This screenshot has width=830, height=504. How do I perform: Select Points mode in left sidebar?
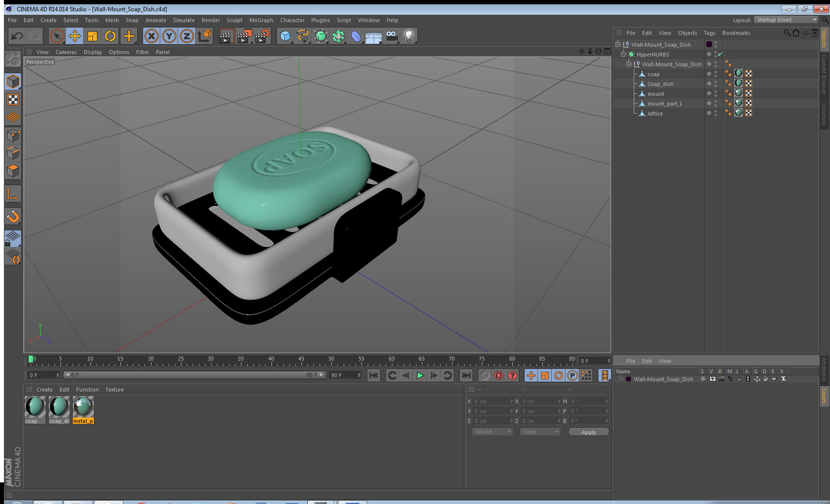pos(13,135)
